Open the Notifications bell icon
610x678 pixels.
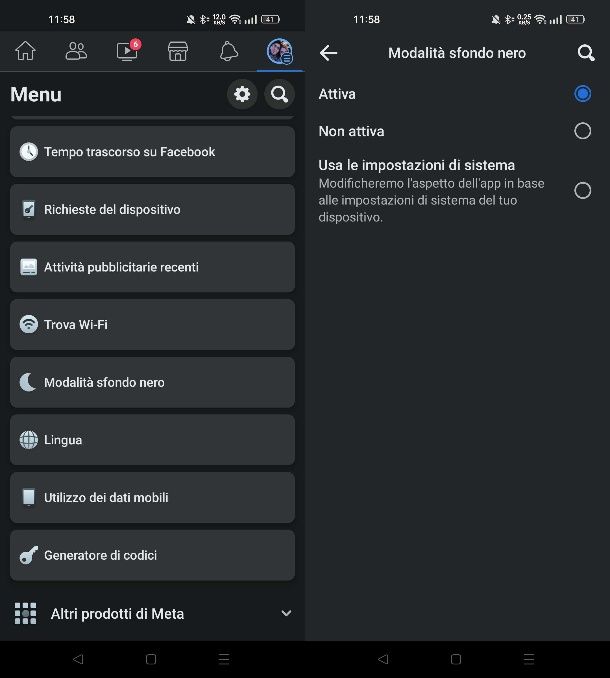tap(229, 51)
